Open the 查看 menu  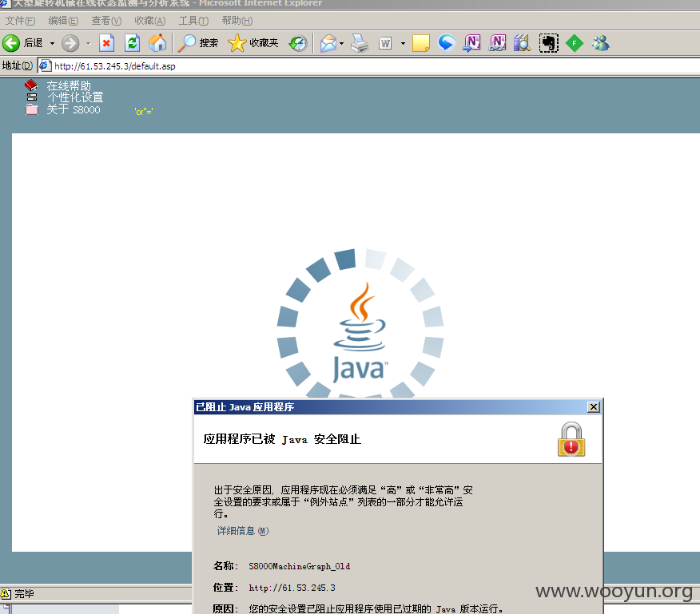coord(106,21)
